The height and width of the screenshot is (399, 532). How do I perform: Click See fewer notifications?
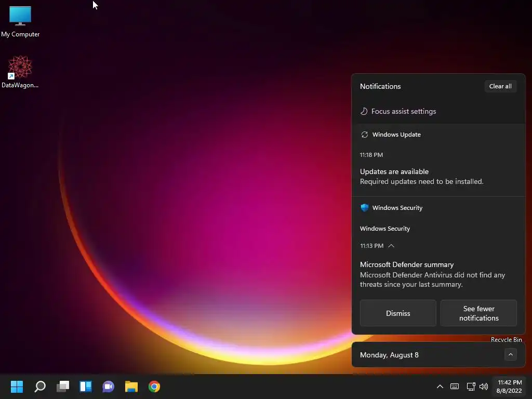(x=478, y=313)
